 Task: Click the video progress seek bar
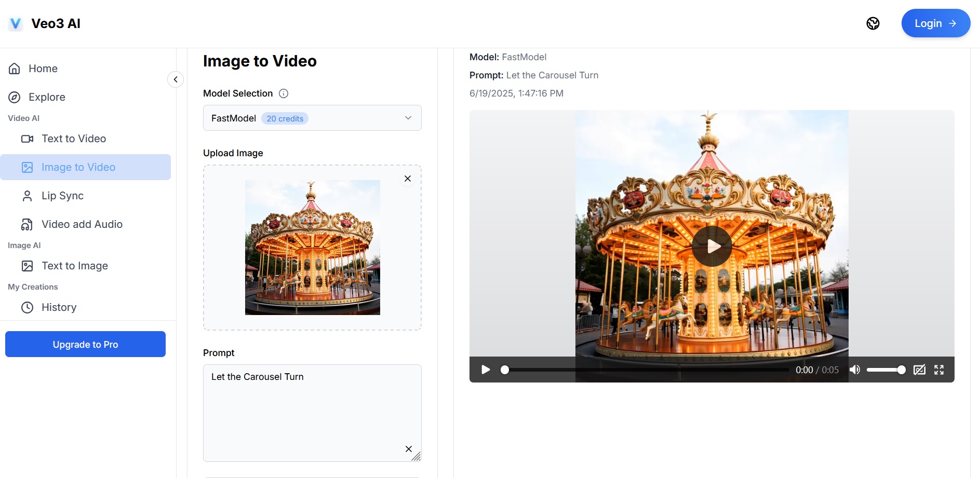pyautogui.click(x=646, y=370)
